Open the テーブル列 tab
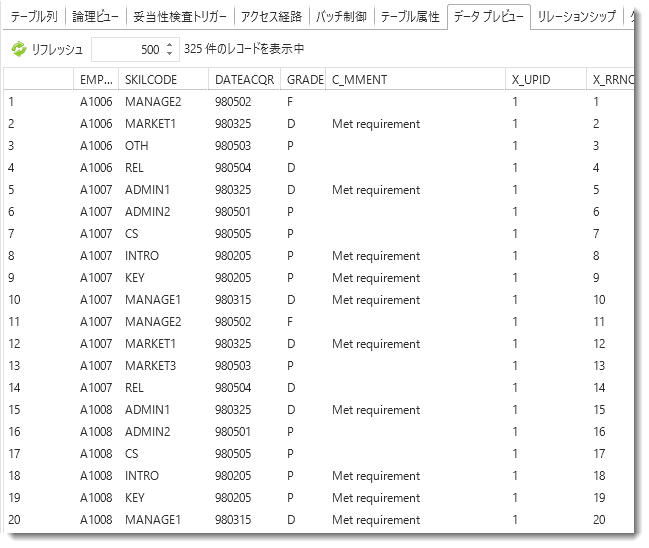This screenshot has width=649, height=548. (x=34, y=17)
